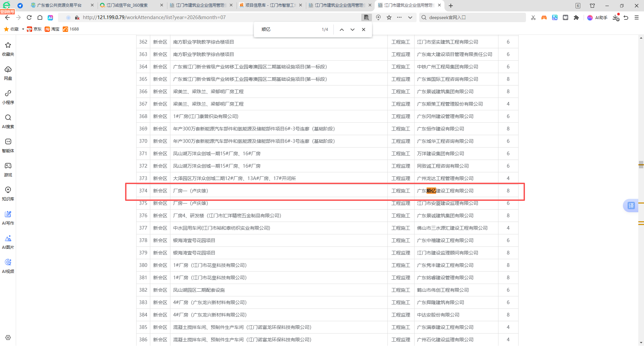Viewport: 644px width, 346px height.
Task: Expand the address bar dropdown chevron
Action: [x=410, y=17]
